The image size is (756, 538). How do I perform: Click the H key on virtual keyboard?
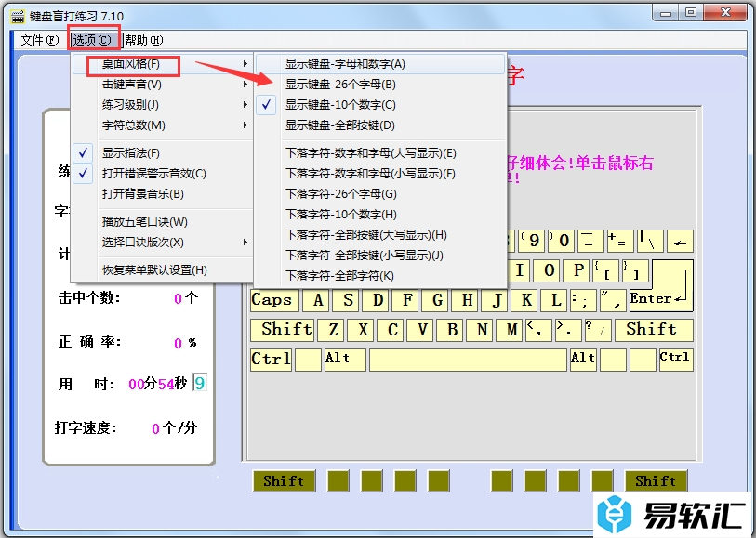[467, 300]
